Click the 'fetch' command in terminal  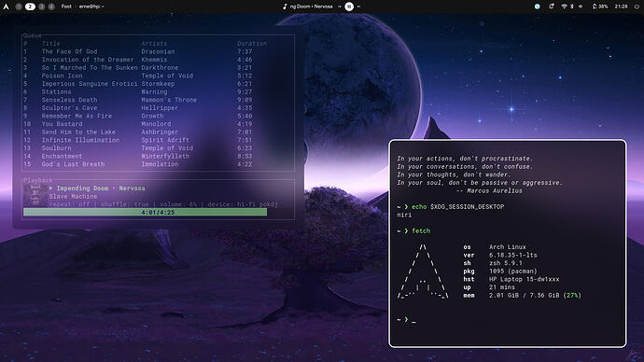[x=421, y=231]
